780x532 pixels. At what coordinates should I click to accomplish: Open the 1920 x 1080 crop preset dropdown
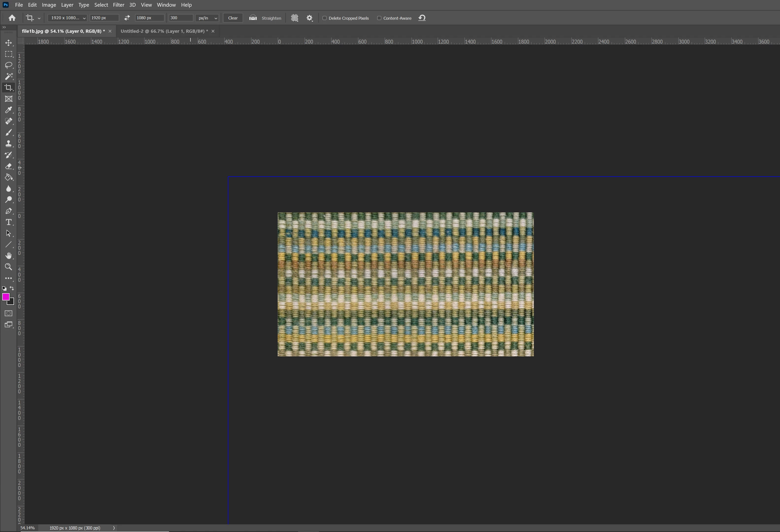(68, 18)
